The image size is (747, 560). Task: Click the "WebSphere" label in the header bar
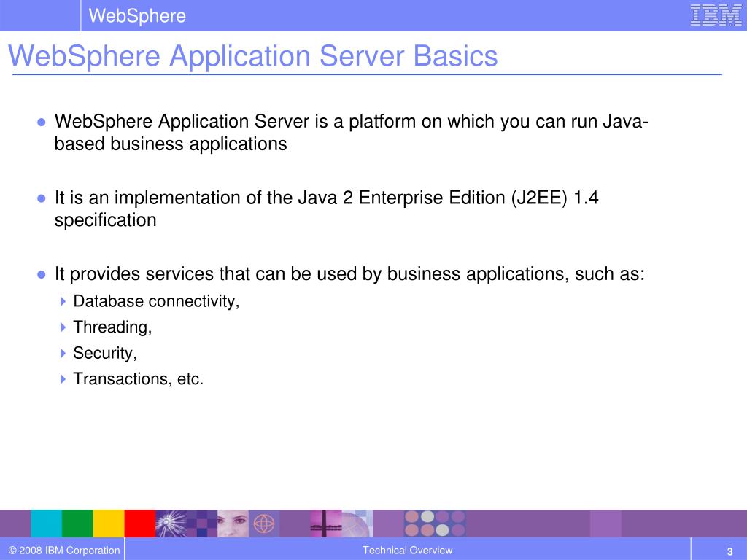point(137,16)
